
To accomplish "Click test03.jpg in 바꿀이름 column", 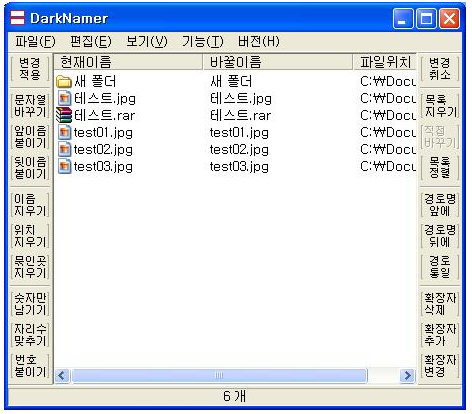I will (239, 167).
